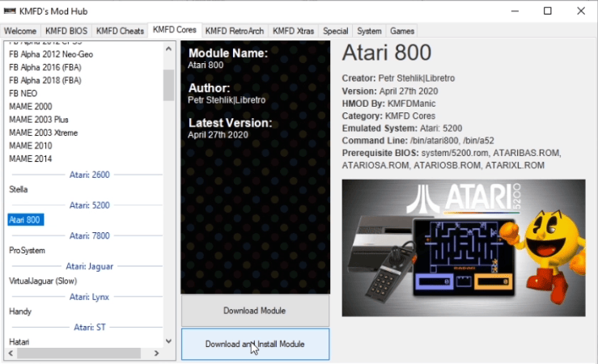Click the Atari: ST group header
Screen dimensions: 598x364
pyautogui.click(x=89, y=328)
